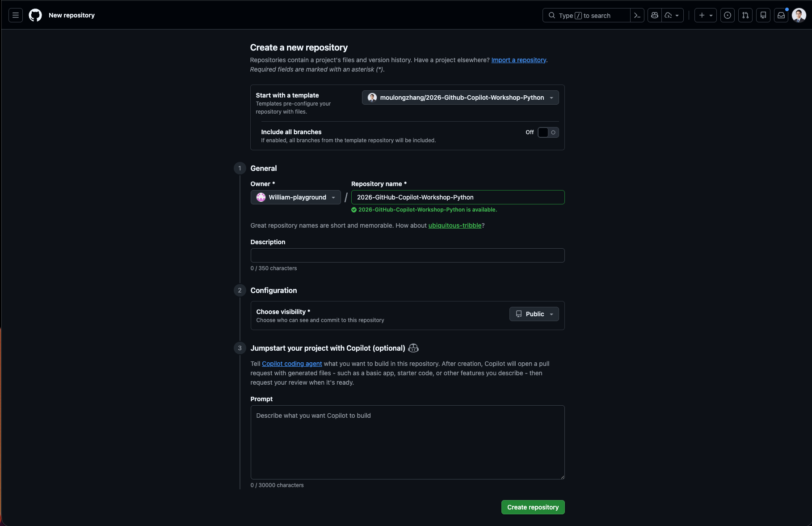Open the Owner dropdown William-playground
This screenshot has width=812, height=526.
click(x=295, y=197)
